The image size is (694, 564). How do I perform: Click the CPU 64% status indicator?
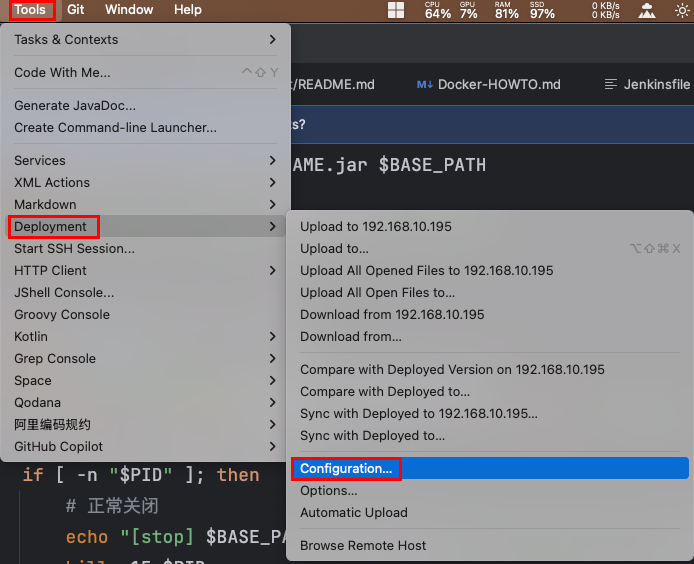[x=438, y=10]
